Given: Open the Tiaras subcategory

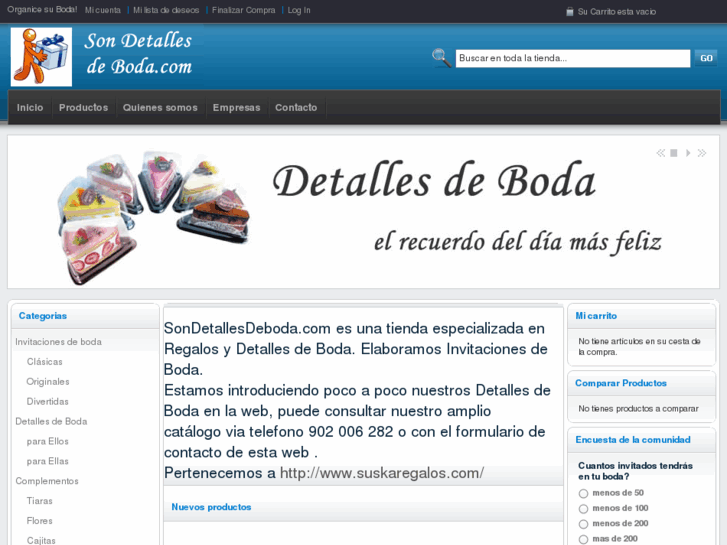Looking at the screenshot, I should coord(39,501).
